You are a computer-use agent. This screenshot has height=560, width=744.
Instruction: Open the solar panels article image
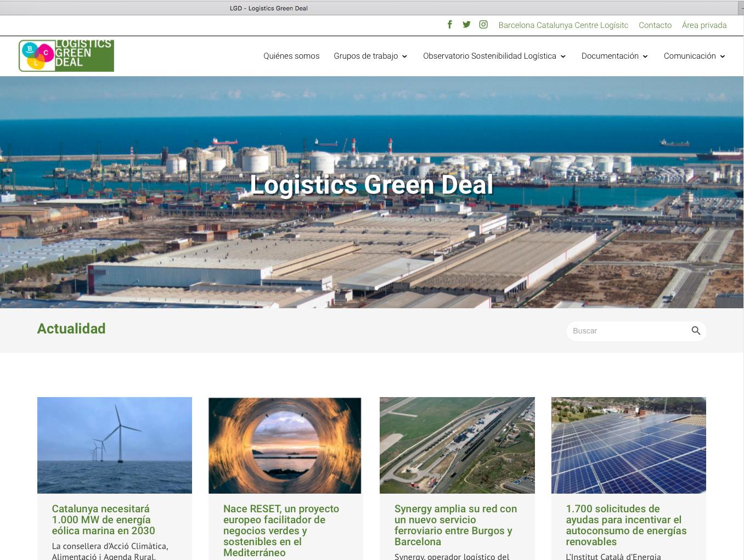pos(628,445)
